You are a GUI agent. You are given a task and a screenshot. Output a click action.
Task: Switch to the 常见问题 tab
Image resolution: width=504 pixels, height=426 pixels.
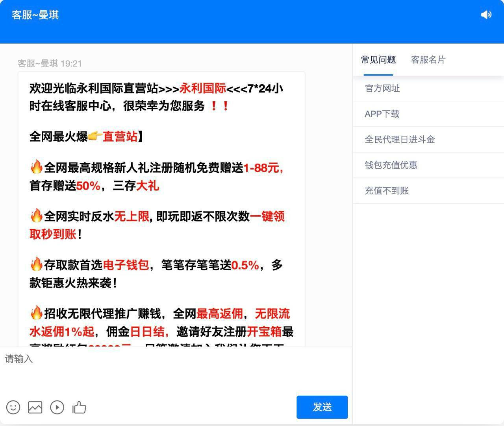(x=378, y=60)
